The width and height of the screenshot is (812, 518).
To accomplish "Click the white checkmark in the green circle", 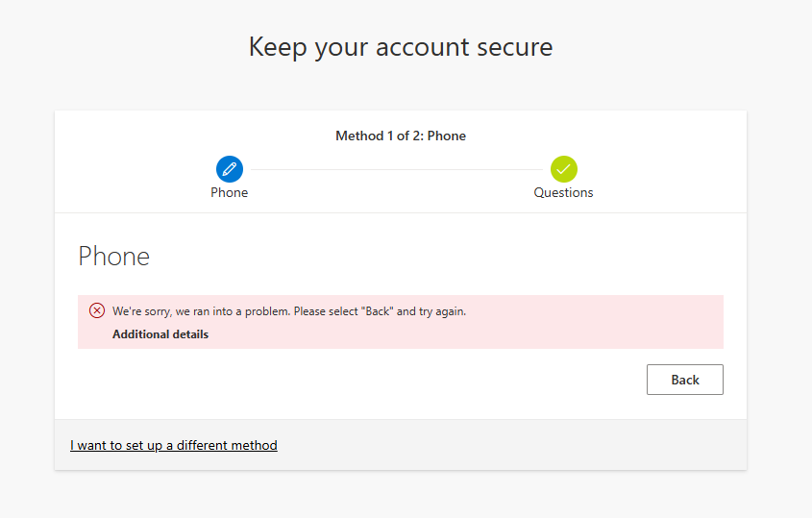I will point(563,169).
